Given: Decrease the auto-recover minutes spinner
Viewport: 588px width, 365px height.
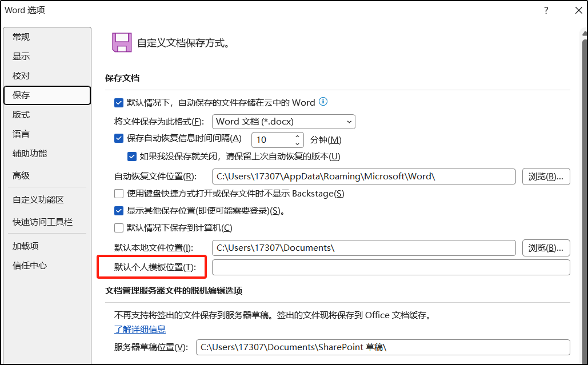Looking at the screenshot, I should tap(297, 143).
